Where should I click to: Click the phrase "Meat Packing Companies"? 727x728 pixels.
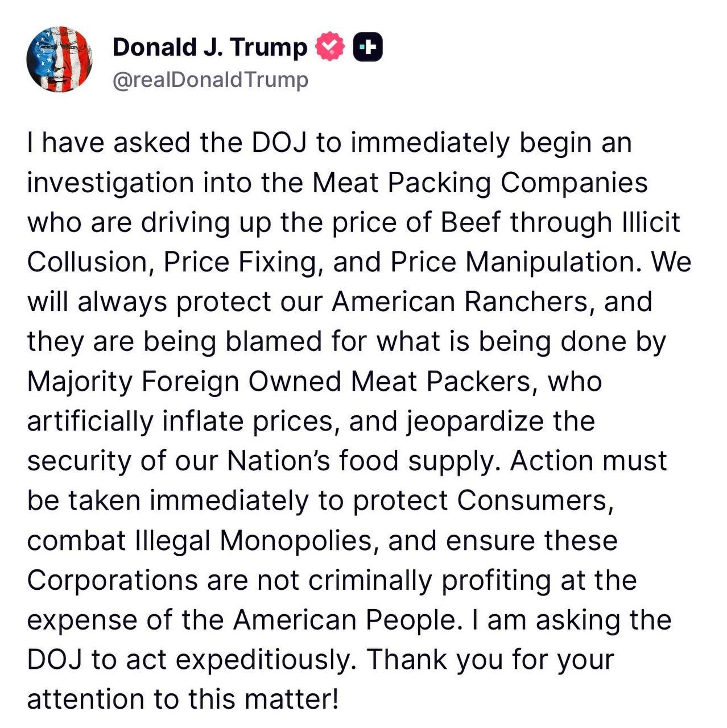[x=480, y=183]
